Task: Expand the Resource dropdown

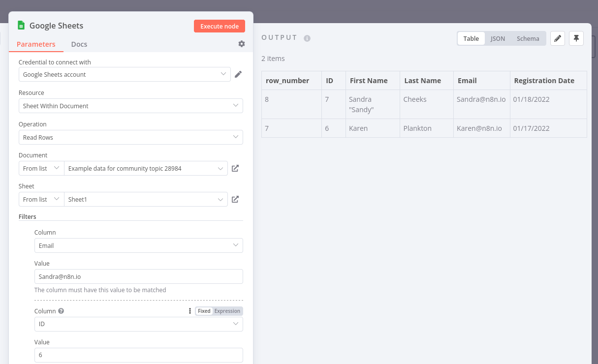Action: [x=131, y=106]
